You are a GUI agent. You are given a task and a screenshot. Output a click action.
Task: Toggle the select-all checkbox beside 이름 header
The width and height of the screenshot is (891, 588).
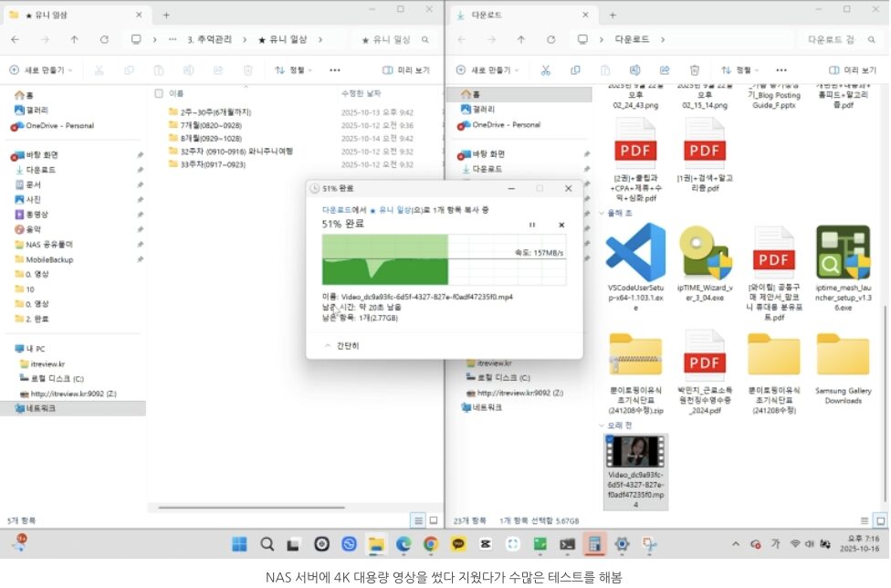(x=159, y=93)
